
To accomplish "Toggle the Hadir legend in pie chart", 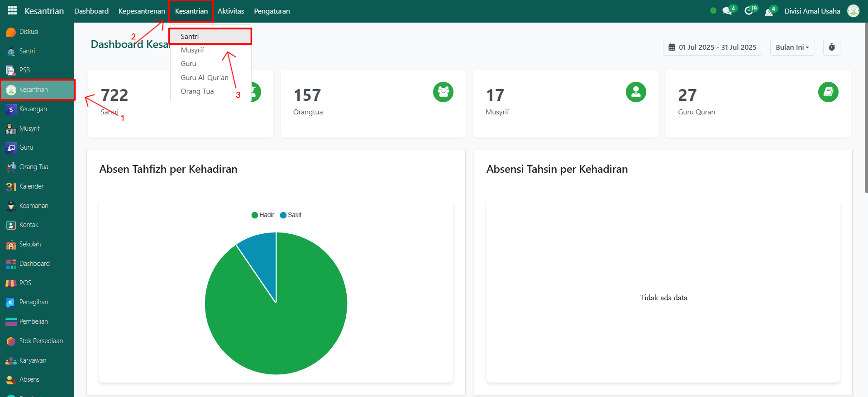I will (x=263, y=215).
